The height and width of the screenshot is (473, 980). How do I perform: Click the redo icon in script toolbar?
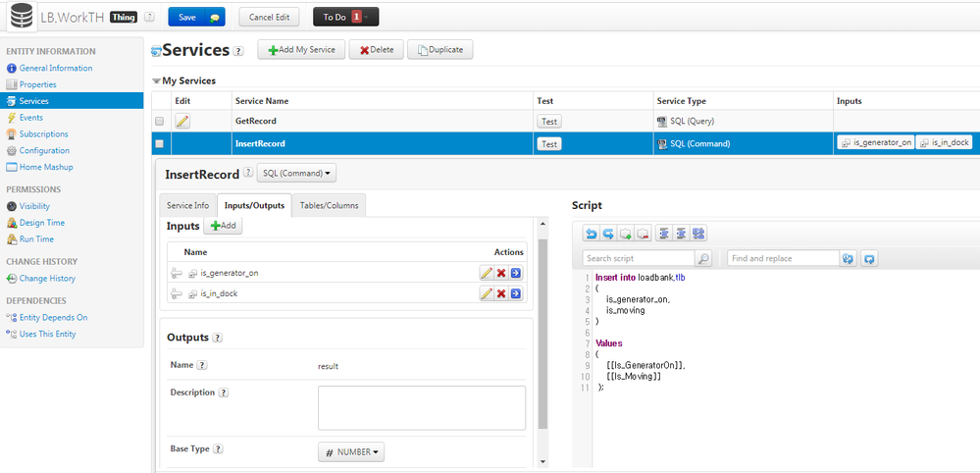point(607,234)
